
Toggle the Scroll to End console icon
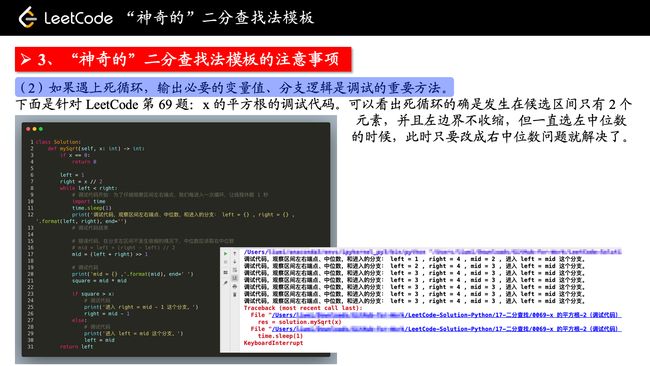point(235,278)
